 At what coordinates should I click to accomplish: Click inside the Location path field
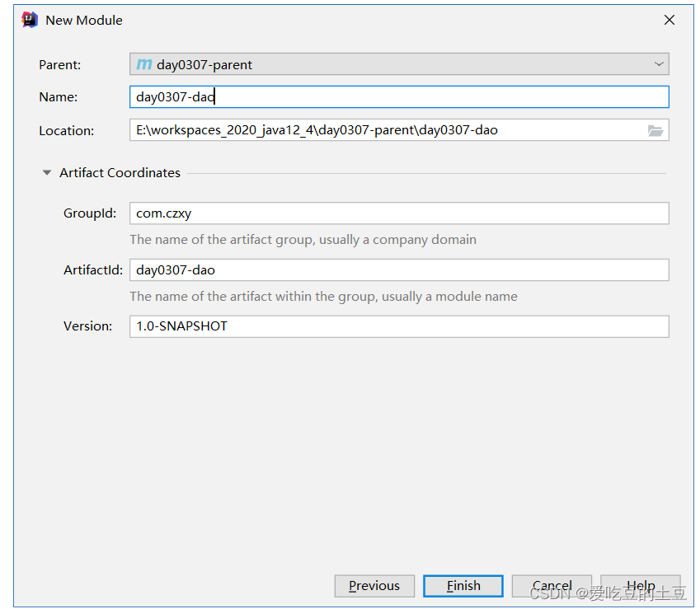pos(388,130)
